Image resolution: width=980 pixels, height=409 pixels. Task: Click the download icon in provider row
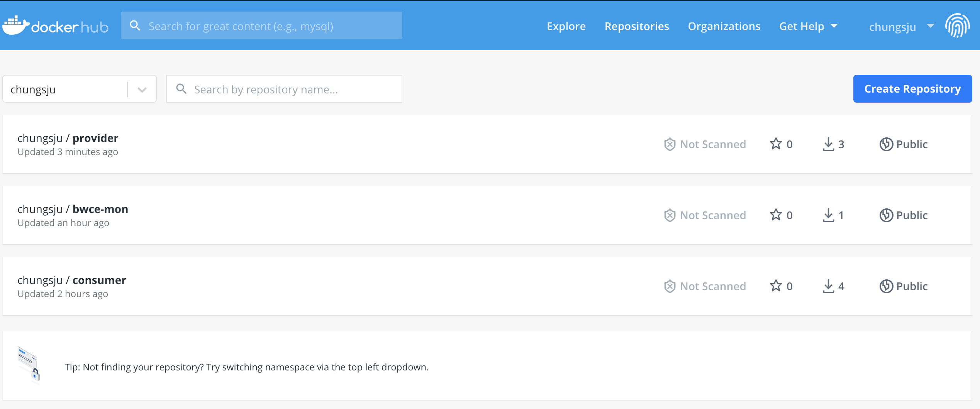[x=828, y=144]
